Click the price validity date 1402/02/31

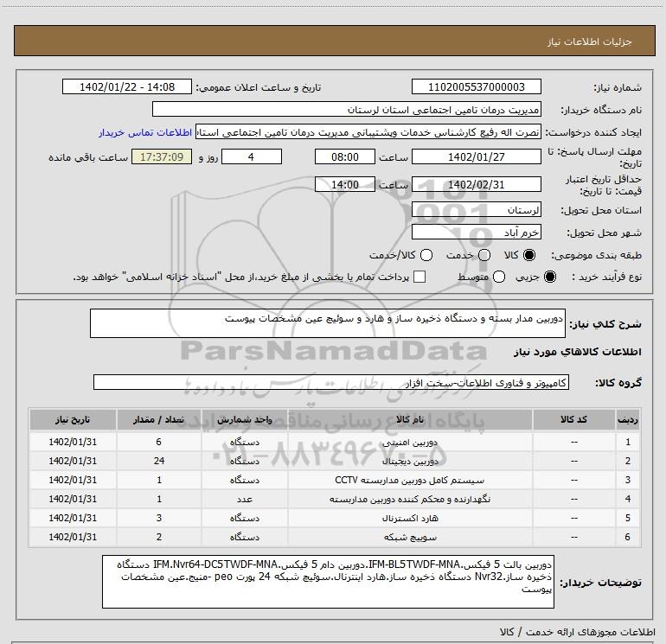(476, 185)
